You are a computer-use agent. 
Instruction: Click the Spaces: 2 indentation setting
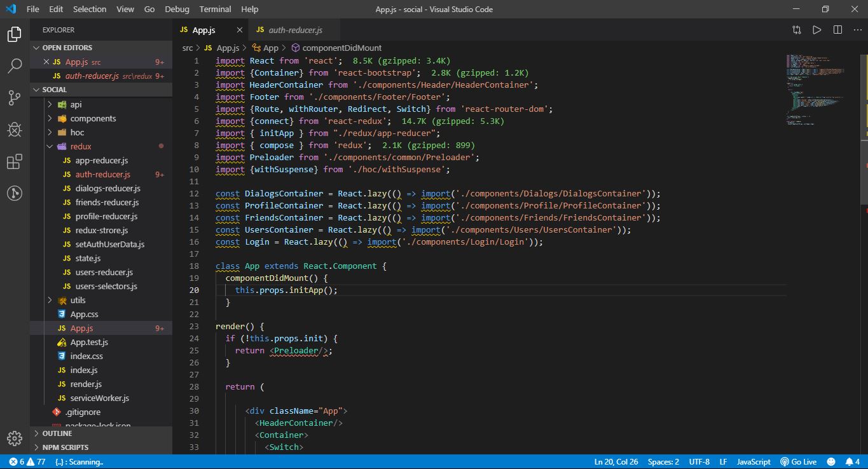point(663,462)
